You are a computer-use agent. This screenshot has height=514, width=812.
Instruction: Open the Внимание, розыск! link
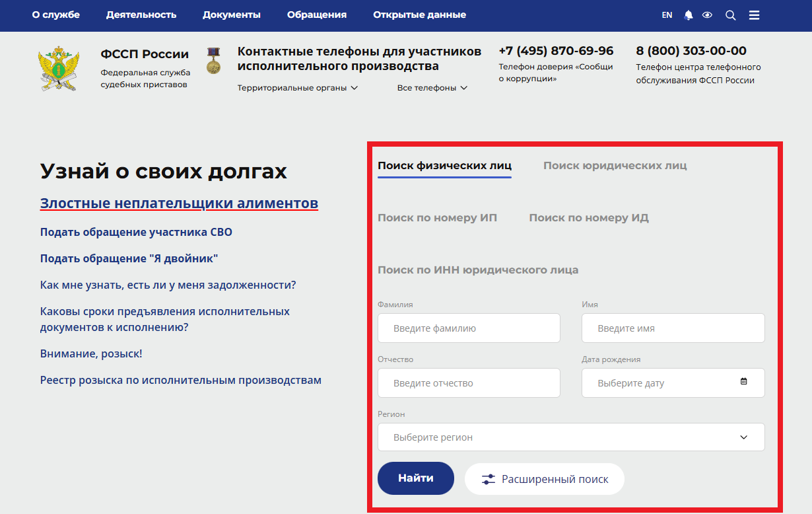click(89, 353)
